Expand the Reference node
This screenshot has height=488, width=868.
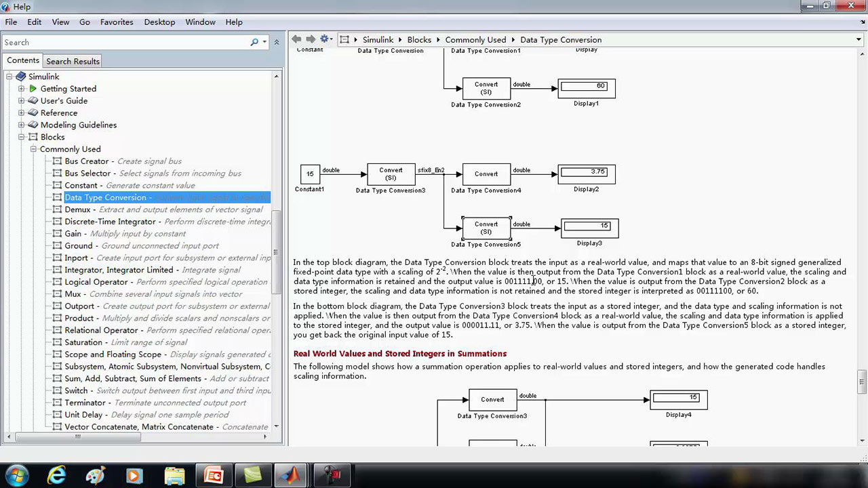coord(21,113)
